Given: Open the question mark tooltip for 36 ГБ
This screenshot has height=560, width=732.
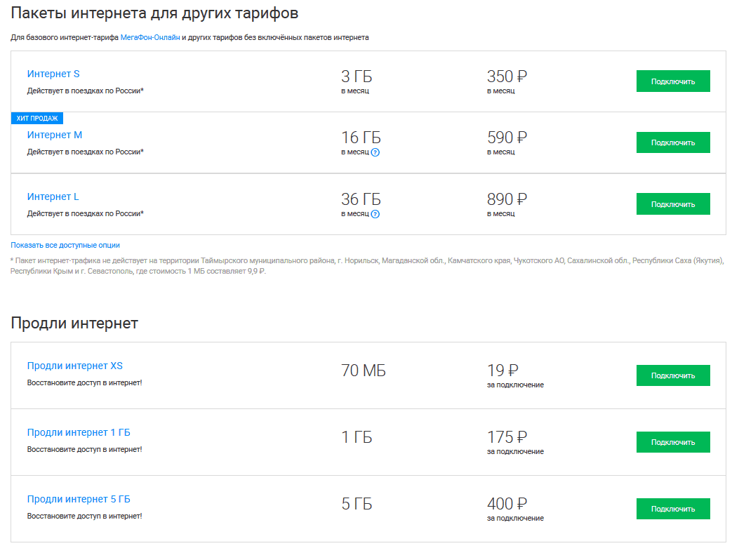Looking at the screenshot, I should [x=375, y=215].
